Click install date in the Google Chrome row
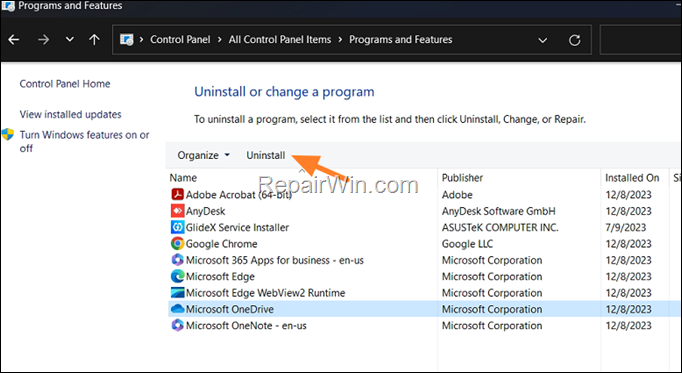 tap(629, 243)
